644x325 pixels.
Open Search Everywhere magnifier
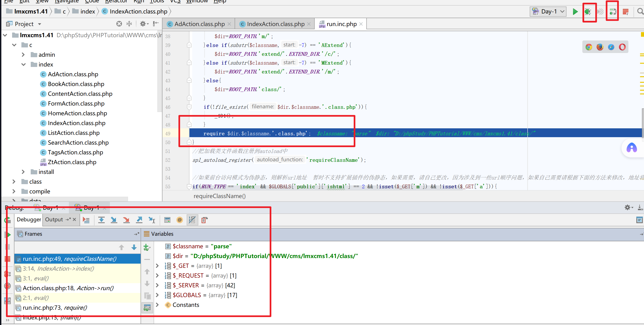(x=640, y=11)
